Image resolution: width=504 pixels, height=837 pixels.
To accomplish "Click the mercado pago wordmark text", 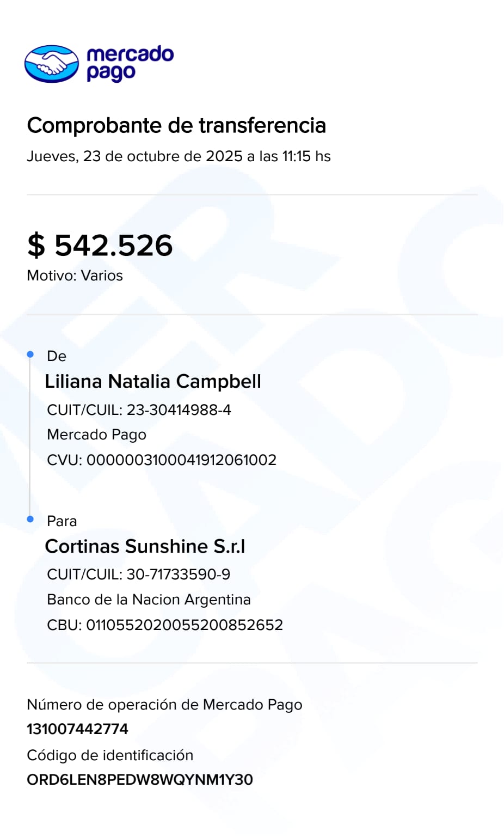I will (x=130, y=63).
